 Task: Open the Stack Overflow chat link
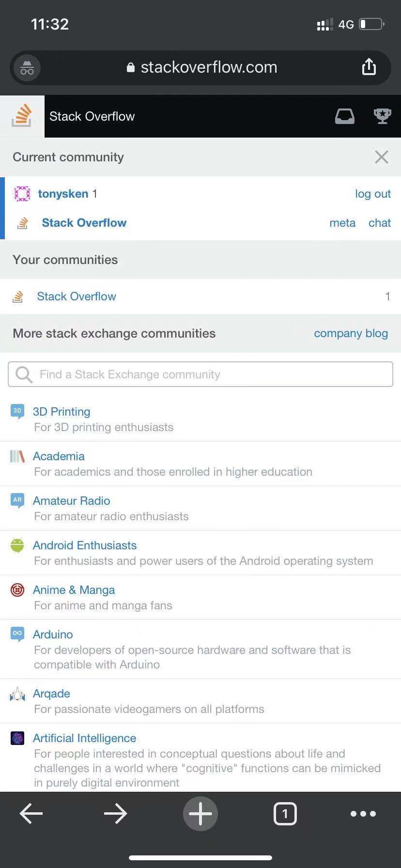tap(379, 223)
